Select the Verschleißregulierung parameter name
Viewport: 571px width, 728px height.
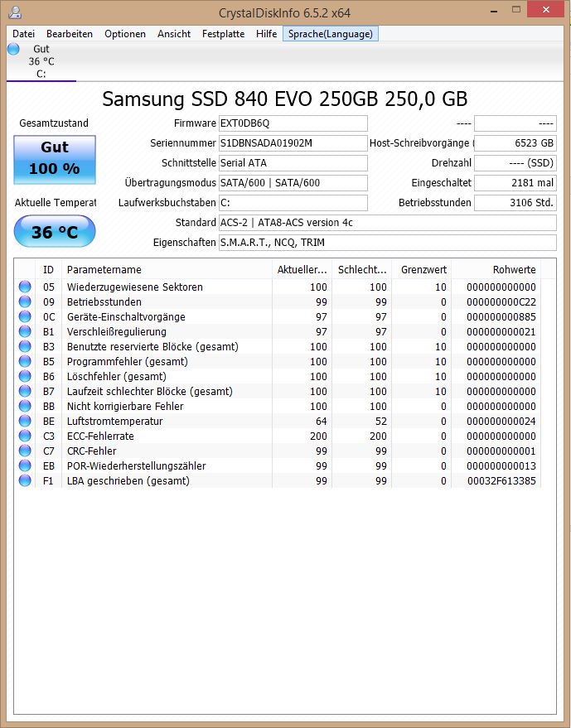117,331
